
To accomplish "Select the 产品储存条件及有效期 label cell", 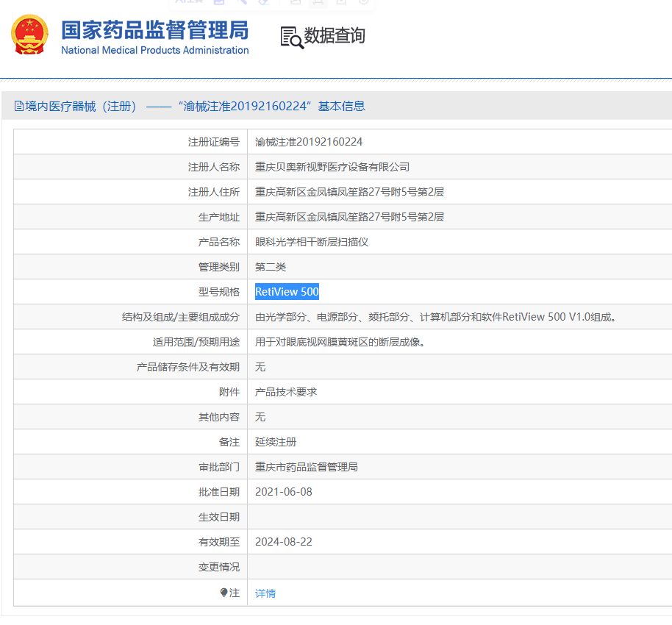I will coord(130,367).
